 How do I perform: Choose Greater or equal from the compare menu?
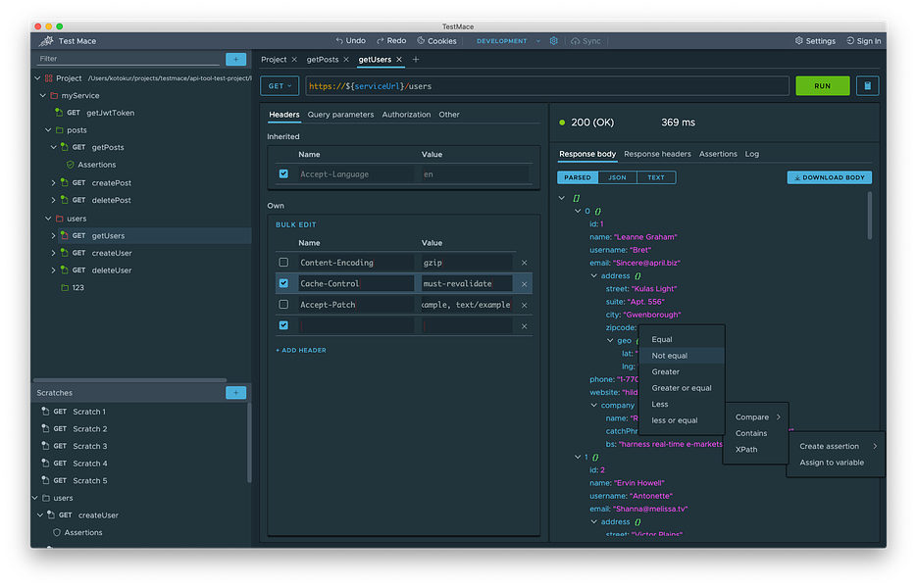click(682, 388)
